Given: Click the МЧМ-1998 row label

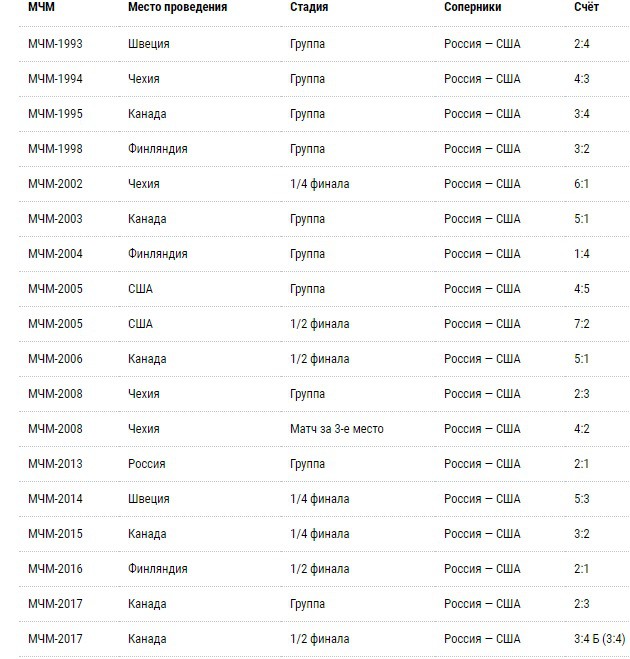Looking at the screenshot, I should coord(55,149).
